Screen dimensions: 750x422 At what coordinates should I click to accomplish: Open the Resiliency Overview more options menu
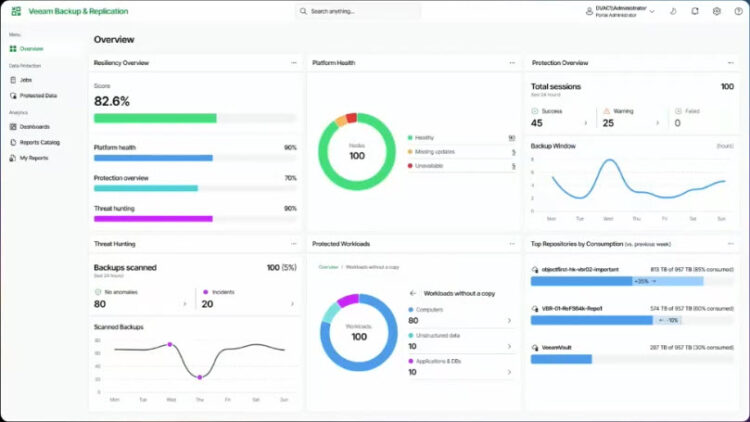[294, 62]
